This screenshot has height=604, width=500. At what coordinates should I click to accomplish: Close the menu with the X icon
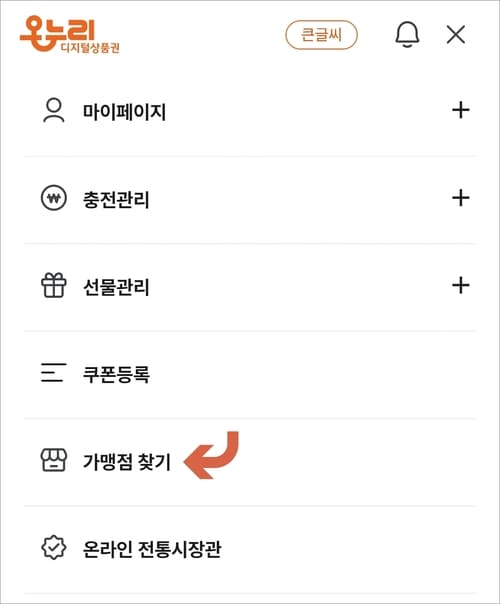456,35
